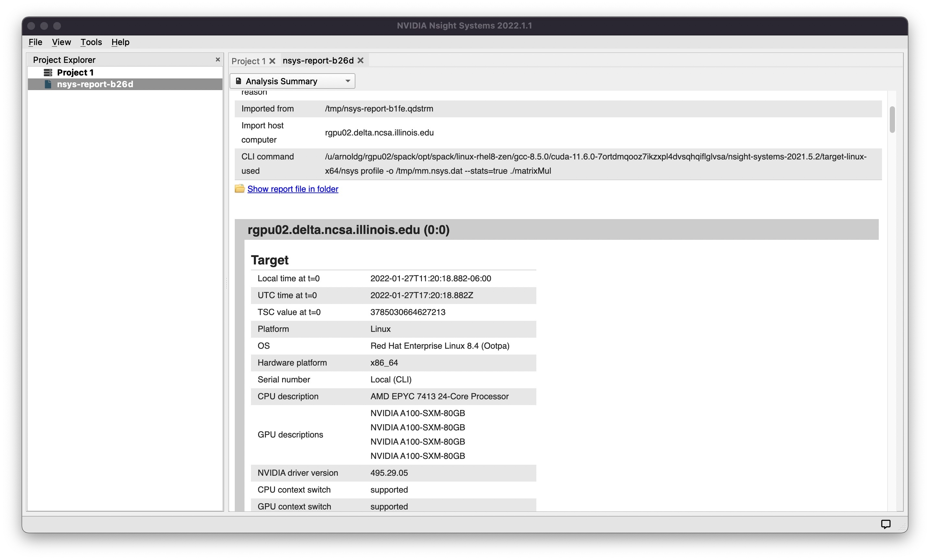
Task: Click the window resize grip corner
Action: pos(902,528)
